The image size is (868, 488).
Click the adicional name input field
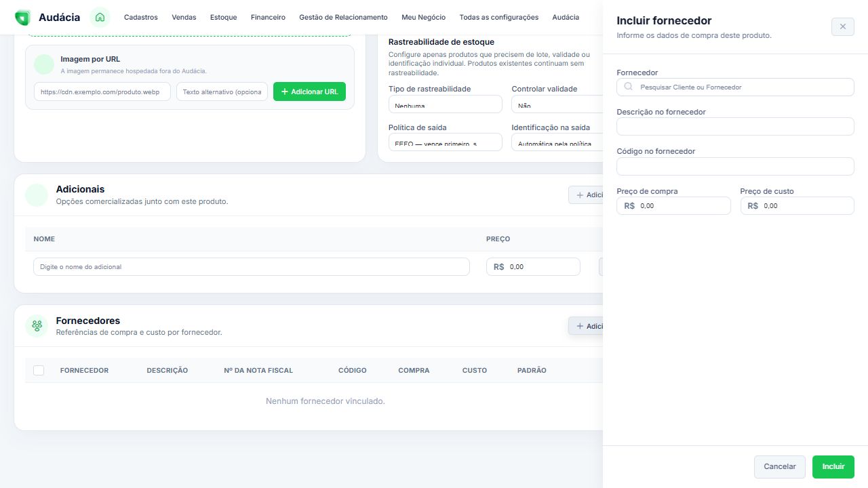click(x=252, y=266)
